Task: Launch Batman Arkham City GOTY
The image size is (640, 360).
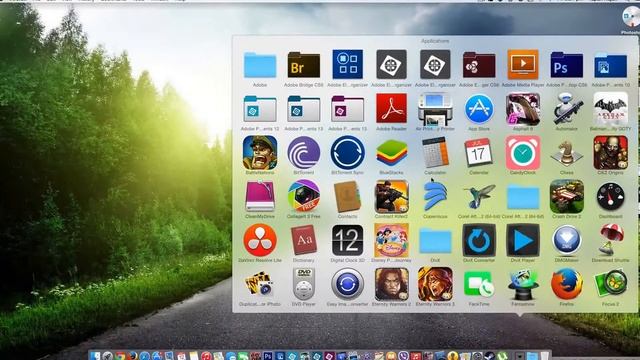Action: [610, 109]
